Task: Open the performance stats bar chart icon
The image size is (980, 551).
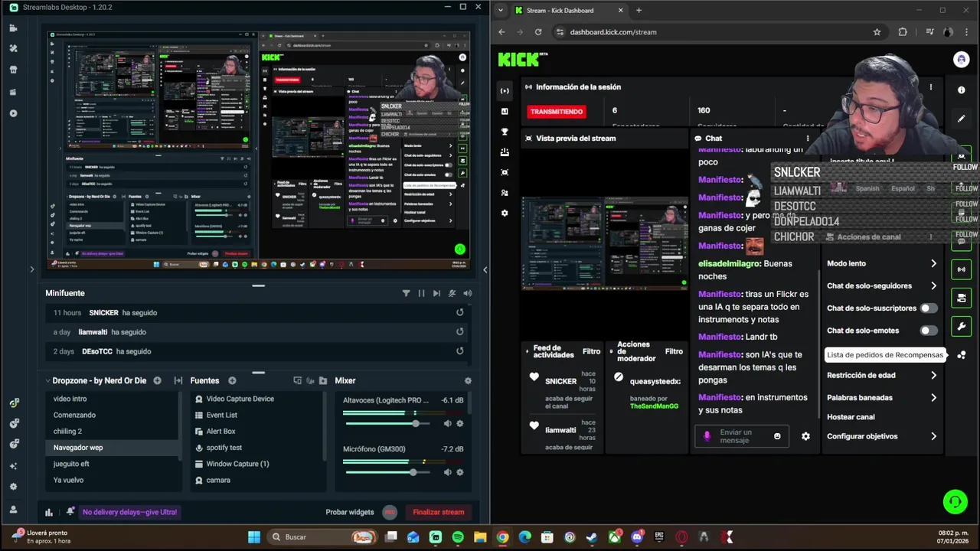Action: click(x=49, y=512)
